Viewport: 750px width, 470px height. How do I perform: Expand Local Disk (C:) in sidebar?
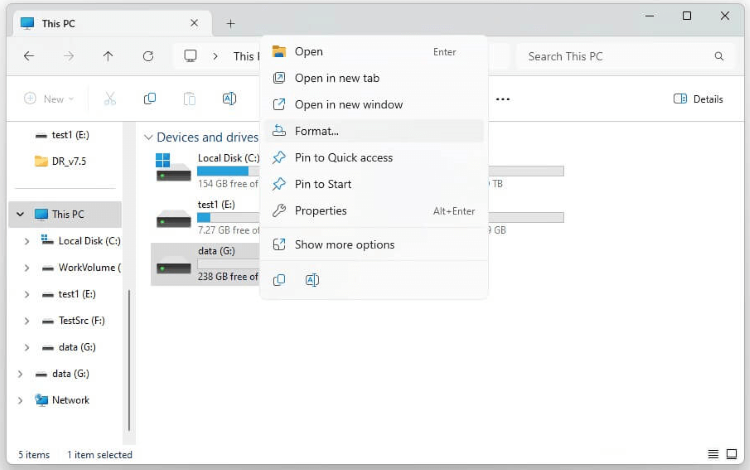click(27, 241)
